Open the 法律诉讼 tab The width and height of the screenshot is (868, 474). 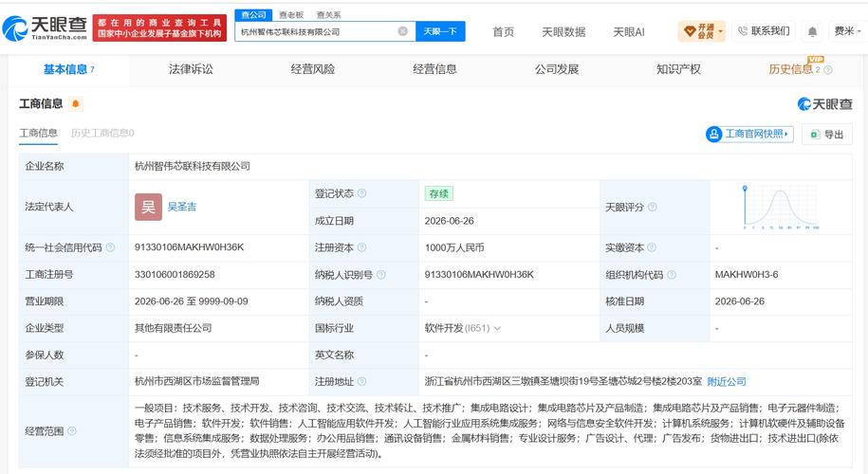pos(191,70)
